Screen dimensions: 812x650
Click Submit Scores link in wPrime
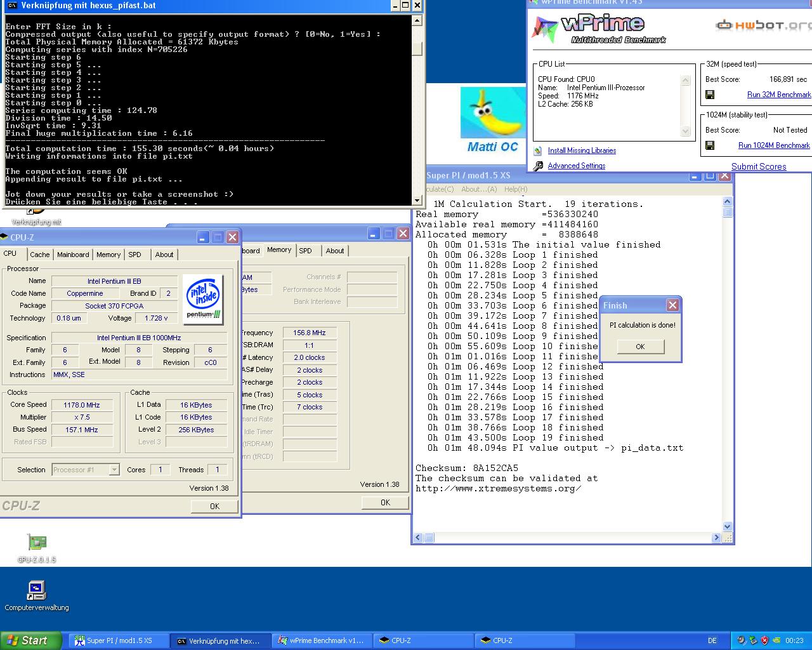click(759, 166)
